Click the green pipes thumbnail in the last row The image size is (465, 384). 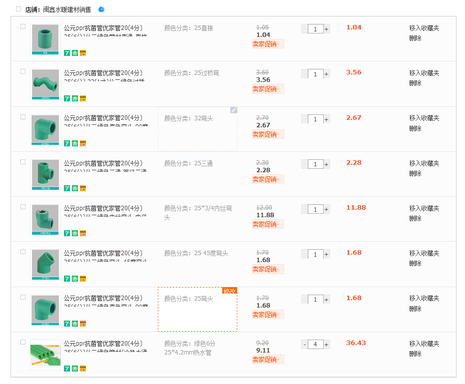[45, 355]
